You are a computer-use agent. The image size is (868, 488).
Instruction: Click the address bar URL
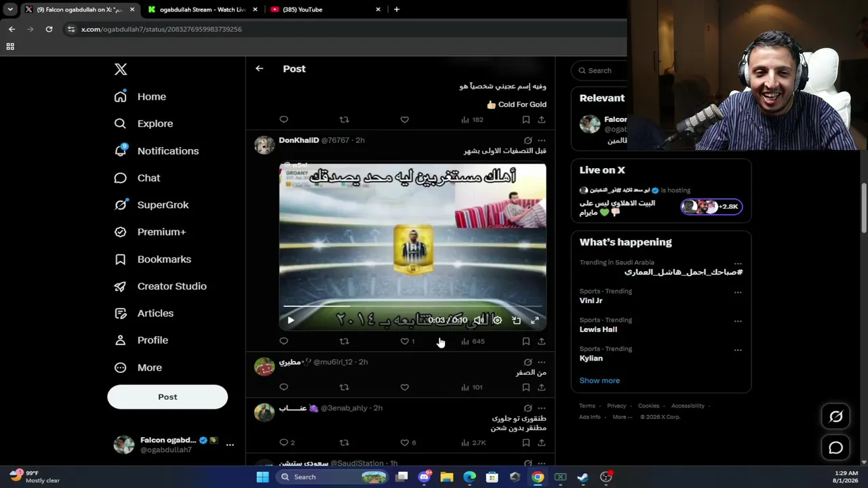tap(161, 29)
